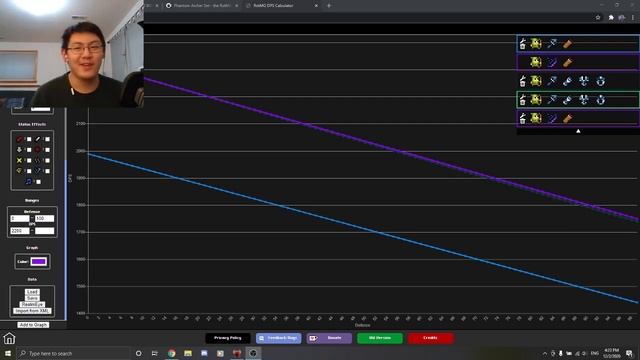Open the Chrome three-dot menu
The image size is (640, 360).
(633, 18)
